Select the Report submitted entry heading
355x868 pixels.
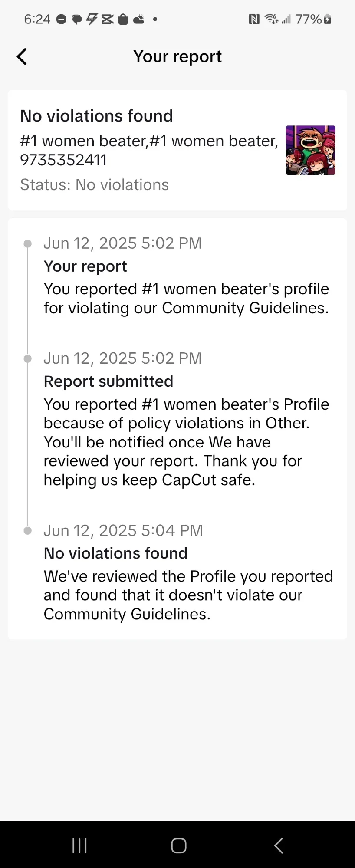point(108,381)
